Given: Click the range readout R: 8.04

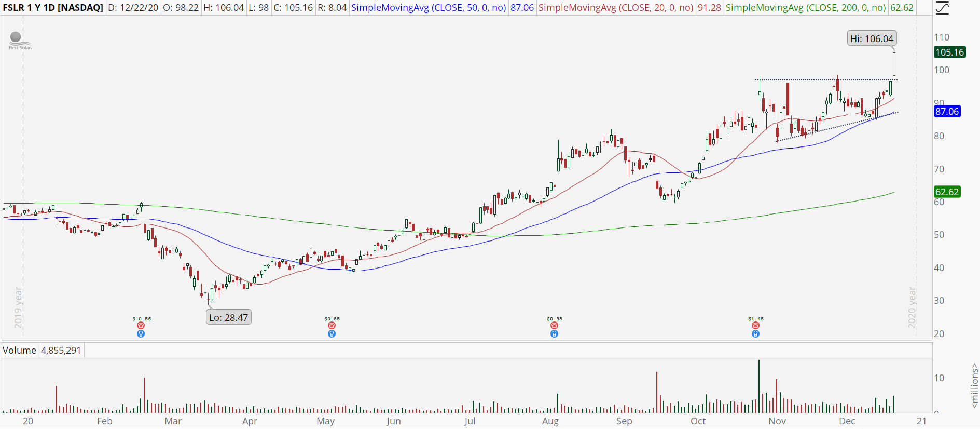Looking at the screenshot, I should (332, 8).
